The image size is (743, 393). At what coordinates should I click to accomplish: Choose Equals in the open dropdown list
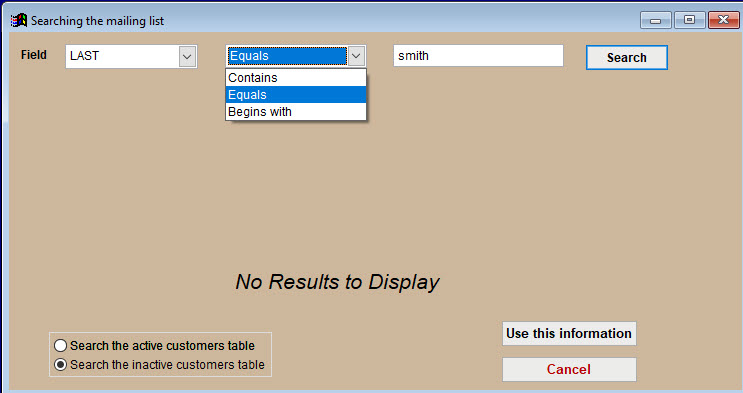coord(296,95)
